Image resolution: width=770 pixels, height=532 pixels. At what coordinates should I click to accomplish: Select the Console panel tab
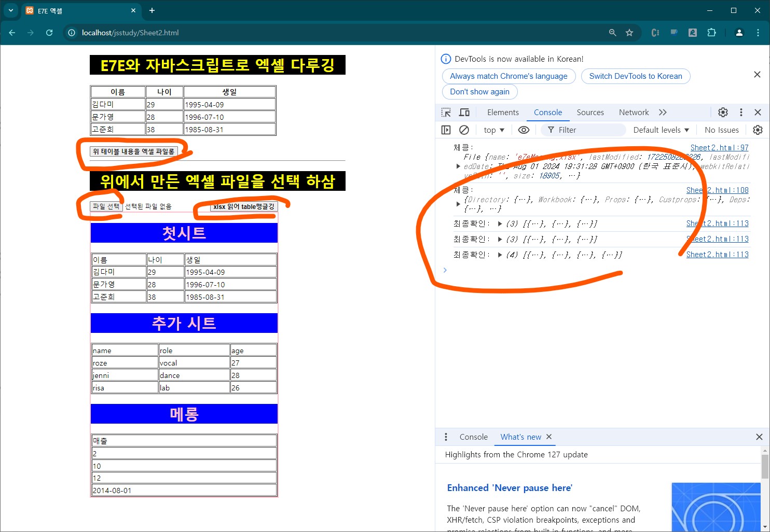(548, 113)
